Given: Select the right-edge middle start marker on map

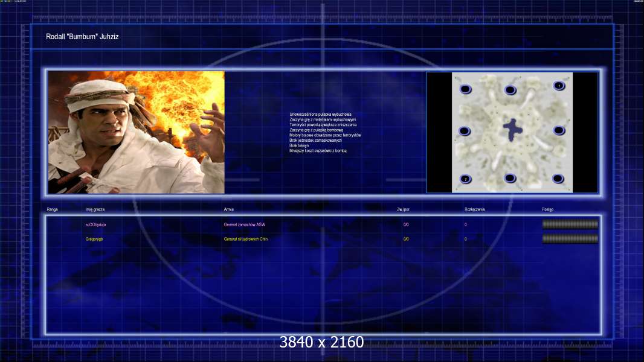Looking at the screenshot, I should pos(559,131).
